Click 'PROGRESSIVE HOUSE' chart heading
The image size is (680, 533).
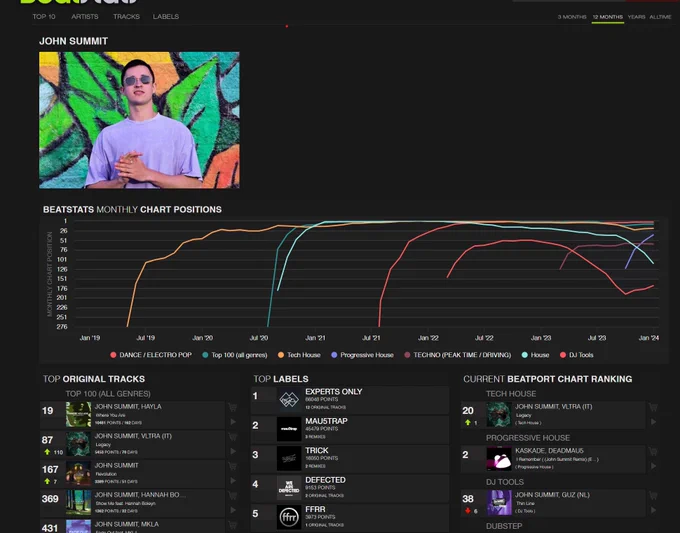click(x=528, y=438)
